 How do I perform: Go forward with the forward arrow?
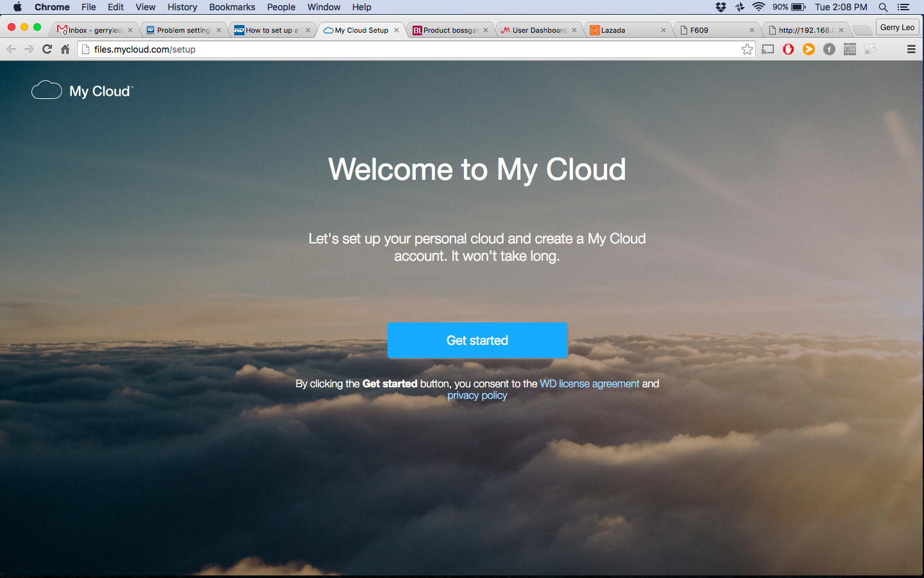click(29, 49)
